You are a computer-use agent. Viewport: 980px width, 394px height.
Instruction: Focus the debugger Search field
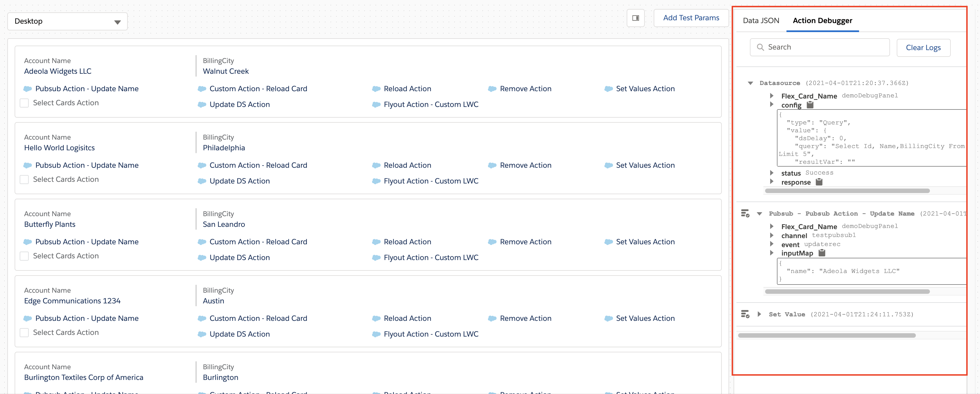pos(819,47)
